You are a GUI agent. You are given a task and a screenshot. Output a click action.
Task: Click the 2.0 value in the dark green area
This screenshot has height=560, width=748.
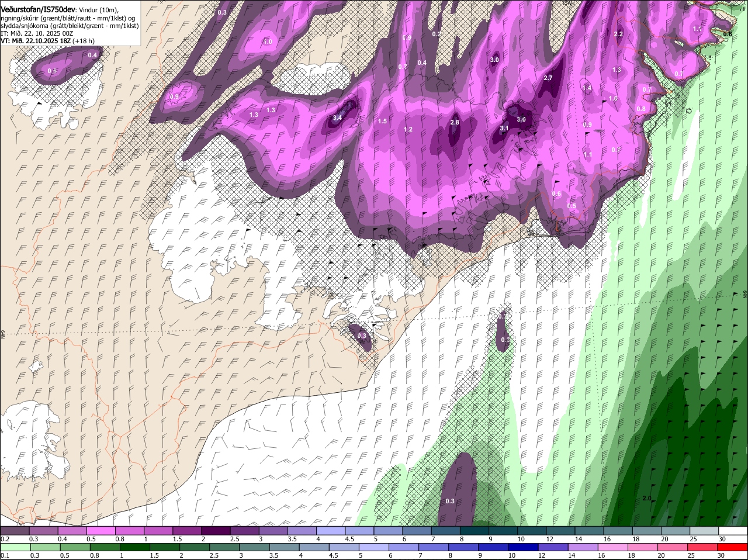tap(647, 498)
